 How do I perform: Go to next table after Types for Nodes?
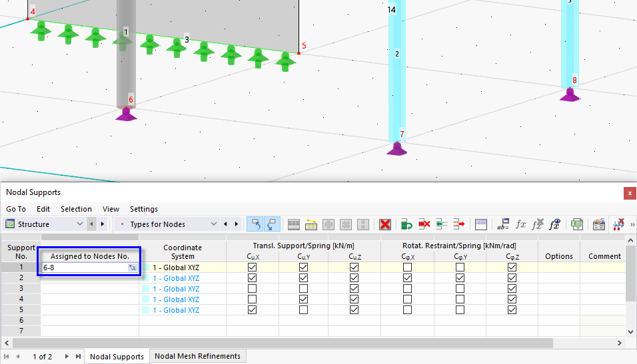(237, 224)
